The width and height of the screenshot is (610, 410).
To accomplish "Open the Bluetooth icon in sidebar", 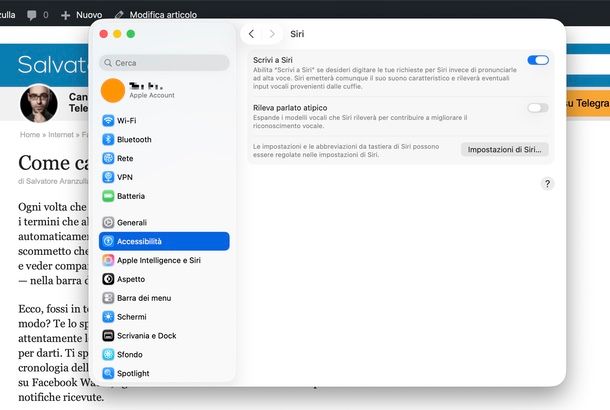I will coord(108,139).
